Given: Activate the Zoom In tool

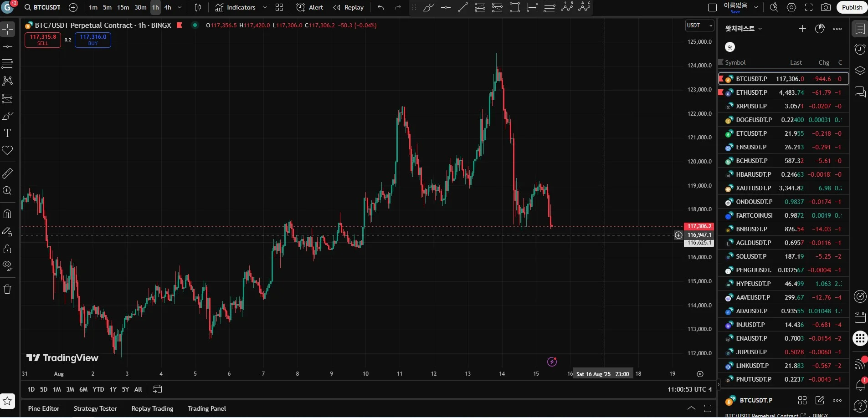Looking at the screenshot, I should point(8,191).
